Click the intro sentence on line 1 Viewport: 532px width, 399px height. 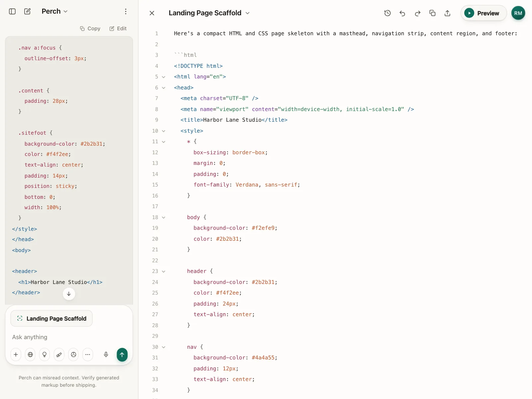click(x=345, y=34)
